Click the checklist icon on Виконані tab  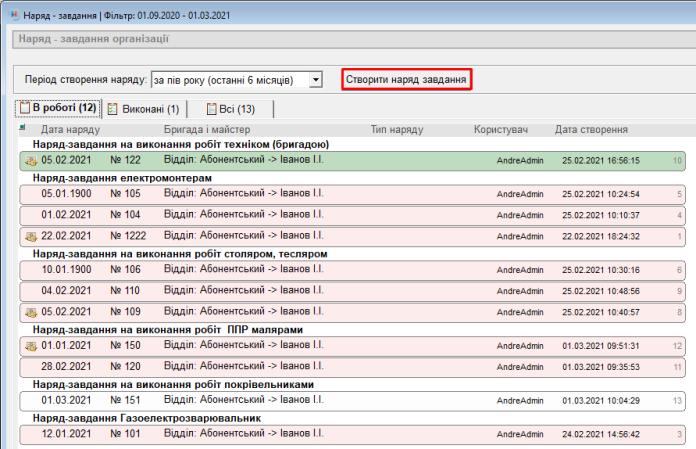click(113, 109)
